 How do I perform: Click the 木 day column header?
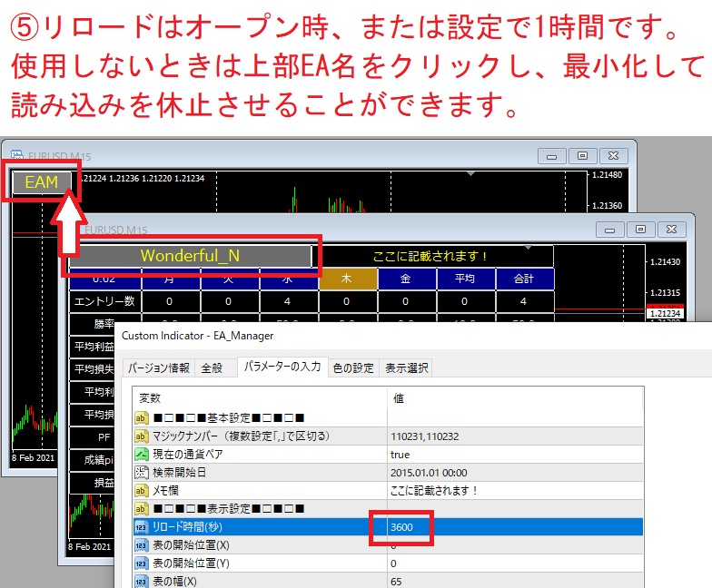pyautogui.click(x=349, y=279)
